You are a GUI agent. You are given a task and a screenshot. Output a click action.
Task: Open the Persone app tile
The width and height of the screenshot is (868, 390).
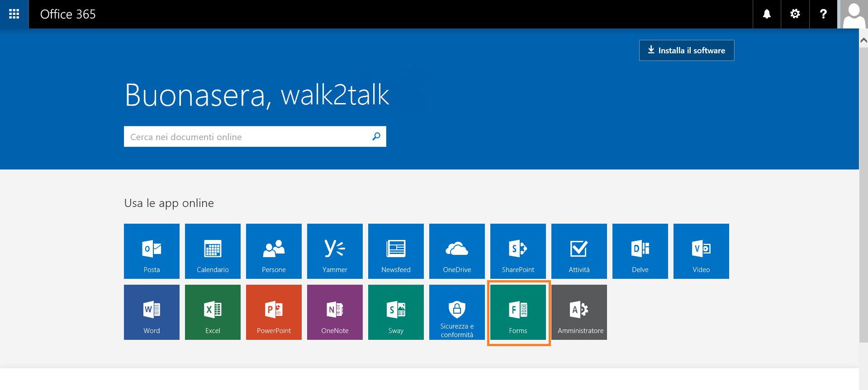[x=274, y=251]
